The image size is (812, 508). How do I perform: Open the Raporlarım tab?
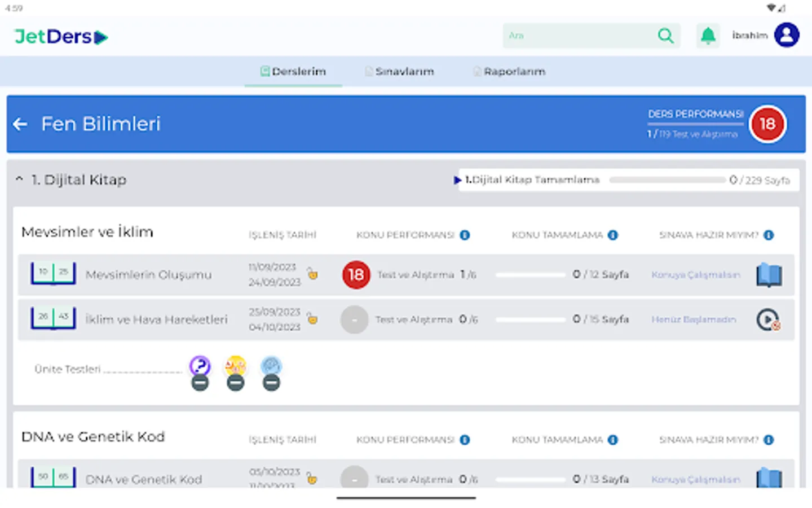click(509, 72)
